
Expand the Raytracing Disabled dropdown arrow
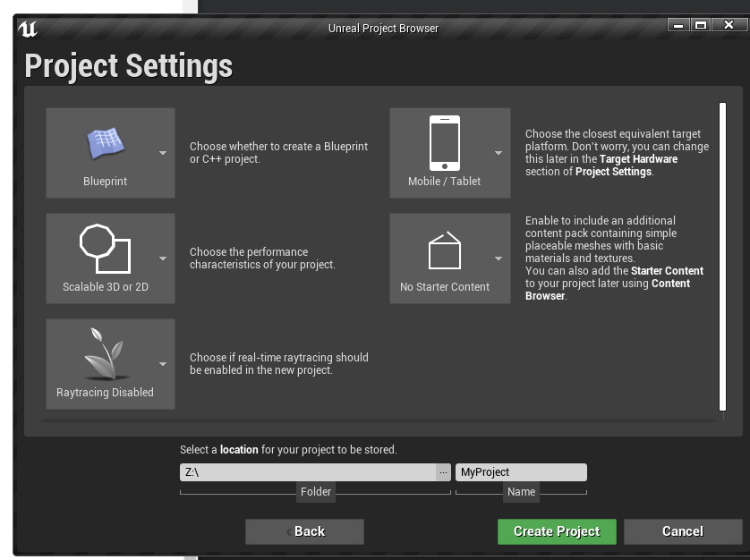163,364
